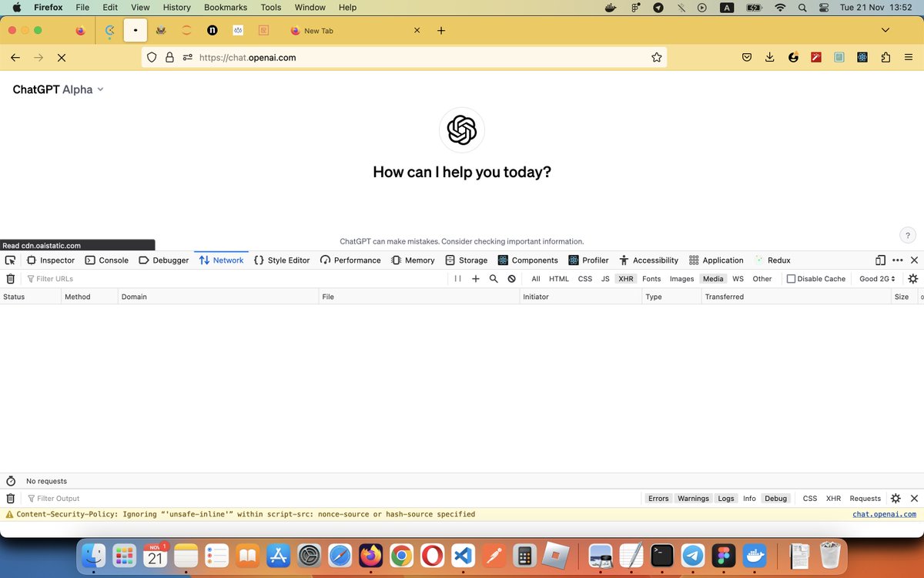Toggle the Info console filter
Viewport: 924px width, 578px height.
pos(749,499)
